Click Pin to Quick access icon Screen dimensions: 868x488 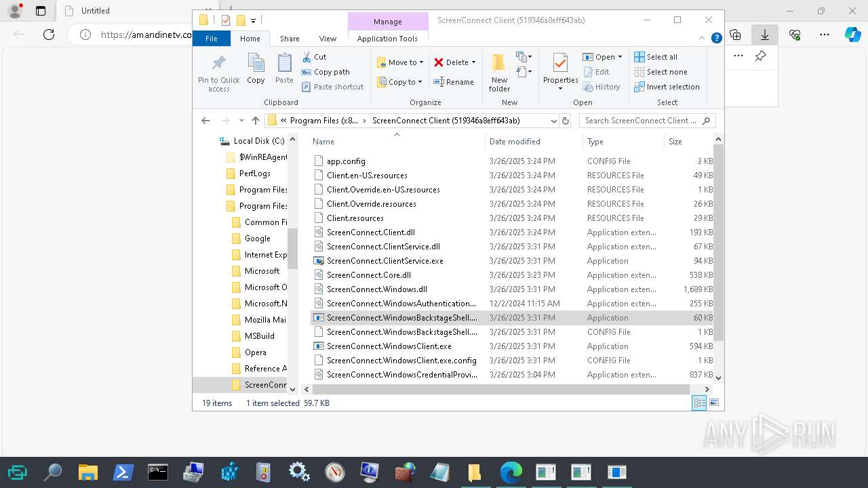(218, 73)
